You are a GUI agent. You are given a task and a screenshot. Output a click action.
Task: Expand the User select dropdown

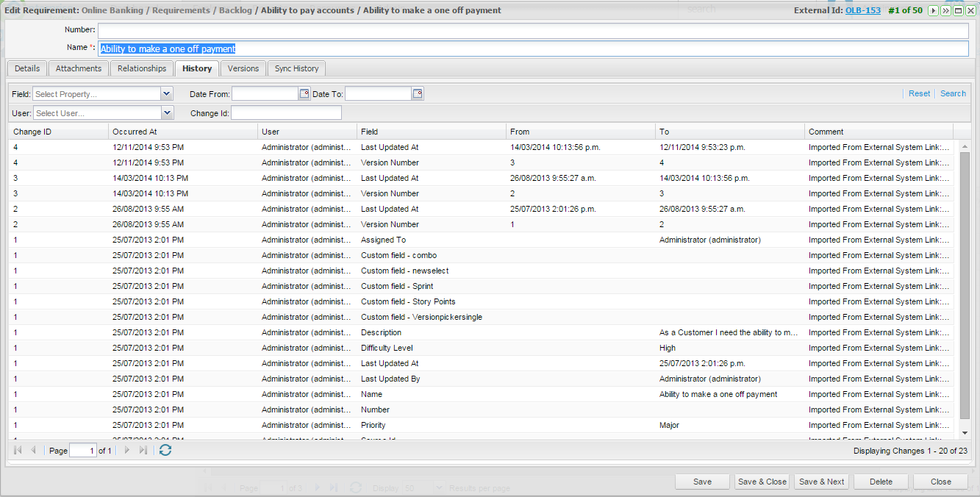(167, 112)
